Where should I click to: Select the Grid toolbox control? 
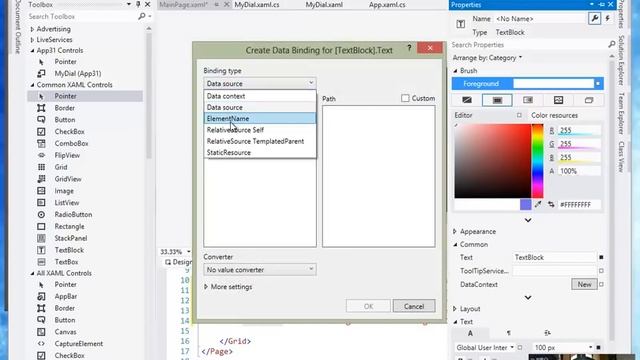coord(61,167)
